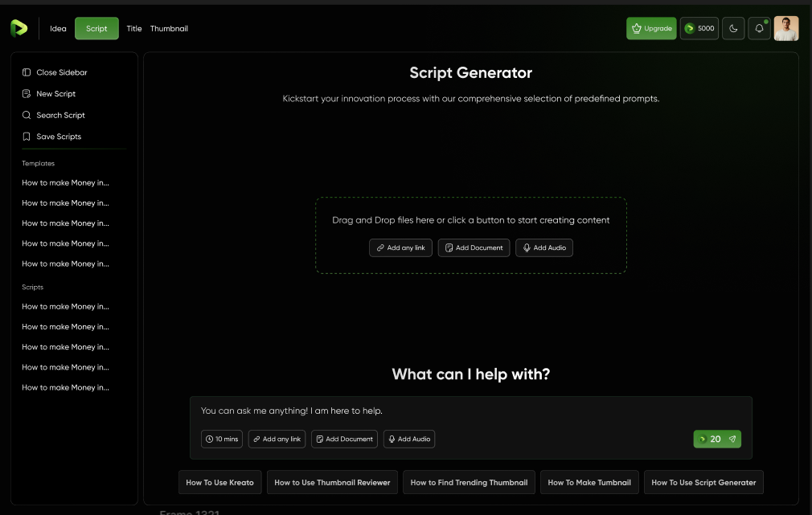Open the user profile avatar
Viewport: 812px width, 515px height.
click(x=785, y=28)
